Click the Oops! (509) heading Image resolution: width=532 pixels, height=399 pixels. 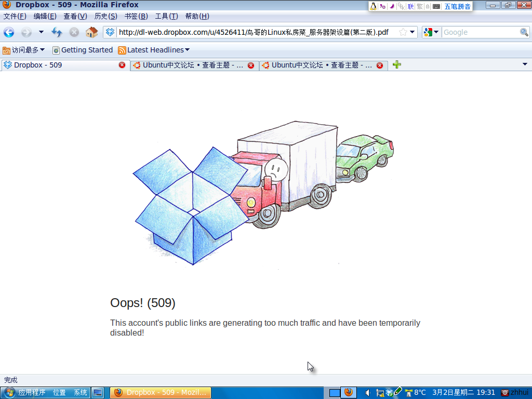143,303
